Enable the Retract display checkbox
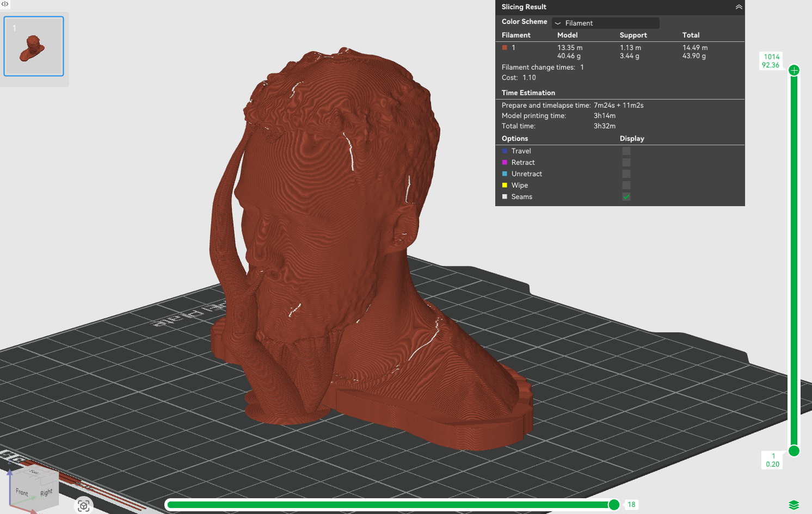This screenshot has height=514, width=812. [626, 162]
